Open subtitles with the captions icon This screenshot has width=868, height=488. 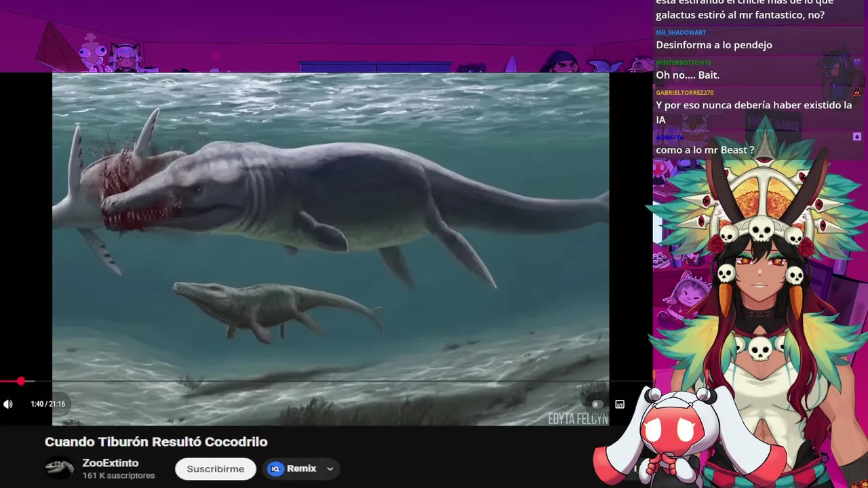pyautogui.click(x=620, y=404)
